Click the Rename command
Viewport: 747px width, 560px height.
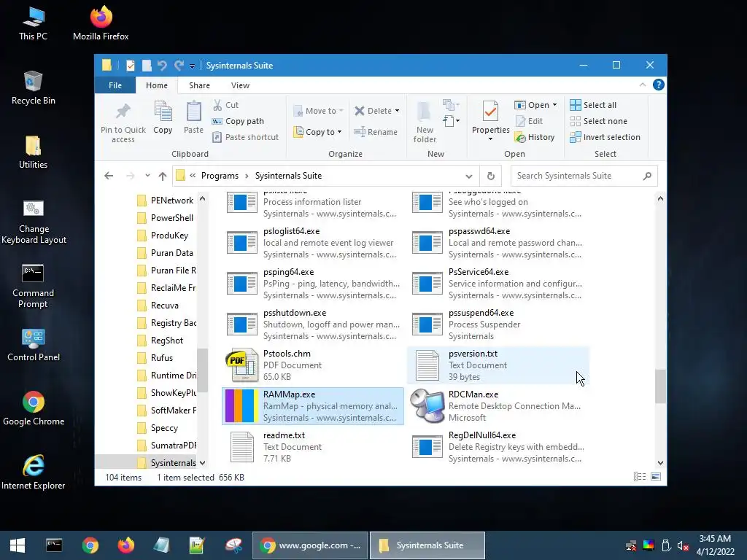point(376,132)
